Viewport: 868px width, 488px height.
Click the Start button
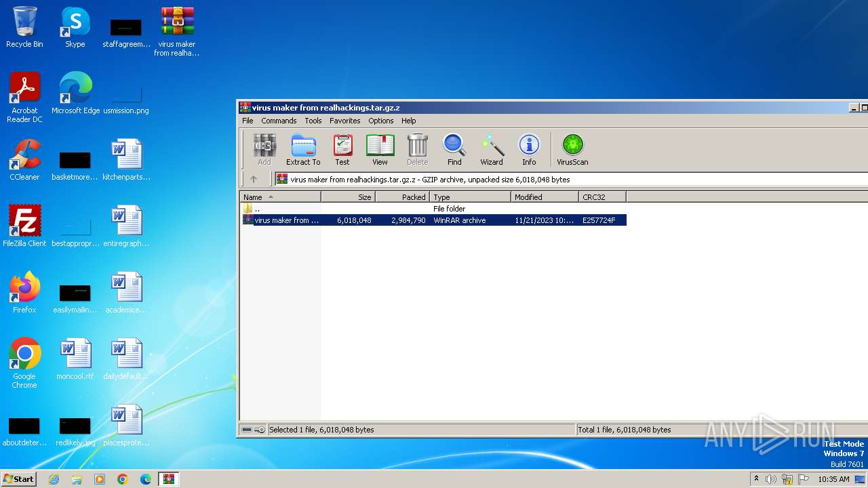18,479
